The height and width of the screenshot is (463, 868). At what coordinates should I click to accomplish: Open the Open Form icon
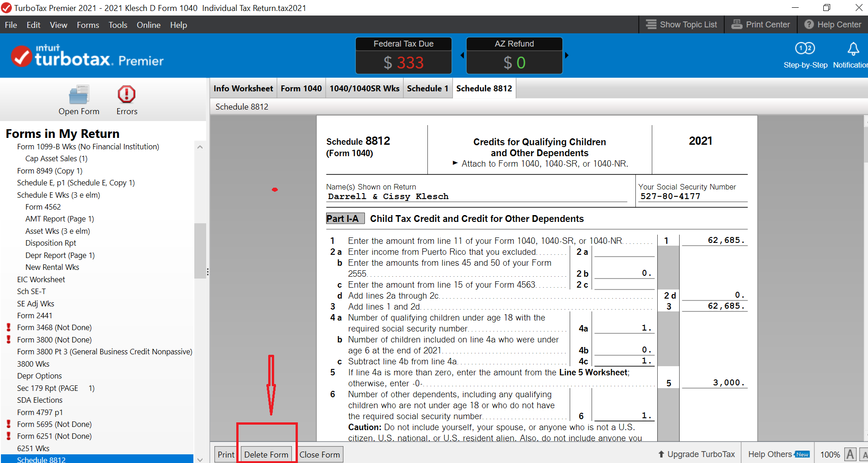[x=79, y=95]
